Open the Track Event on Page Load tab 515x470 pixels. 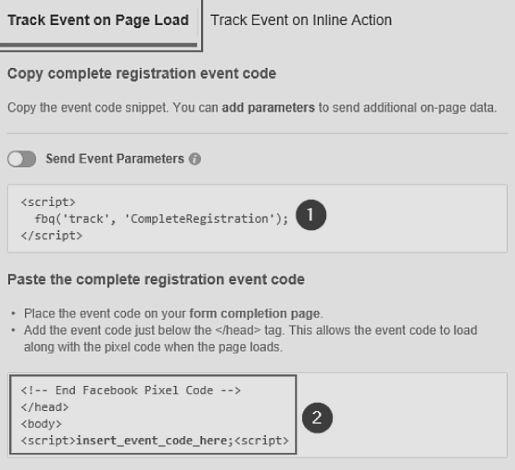98,20
